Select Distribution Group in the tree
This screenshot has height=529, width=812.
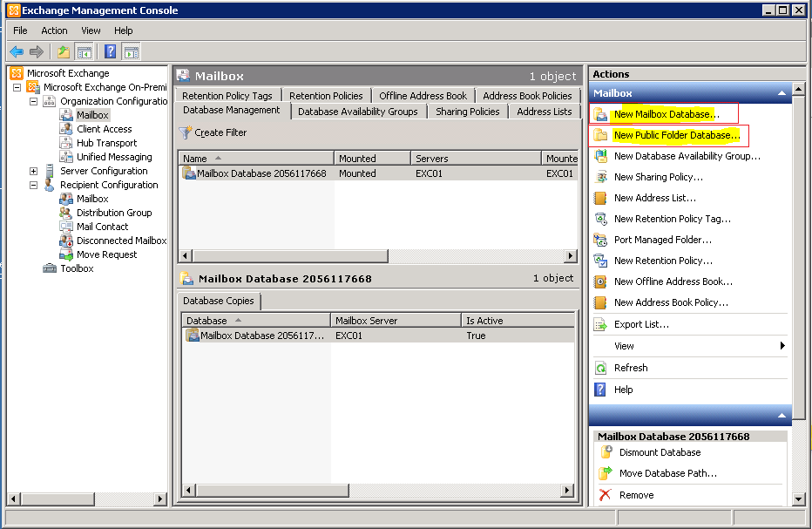(114, 213)
